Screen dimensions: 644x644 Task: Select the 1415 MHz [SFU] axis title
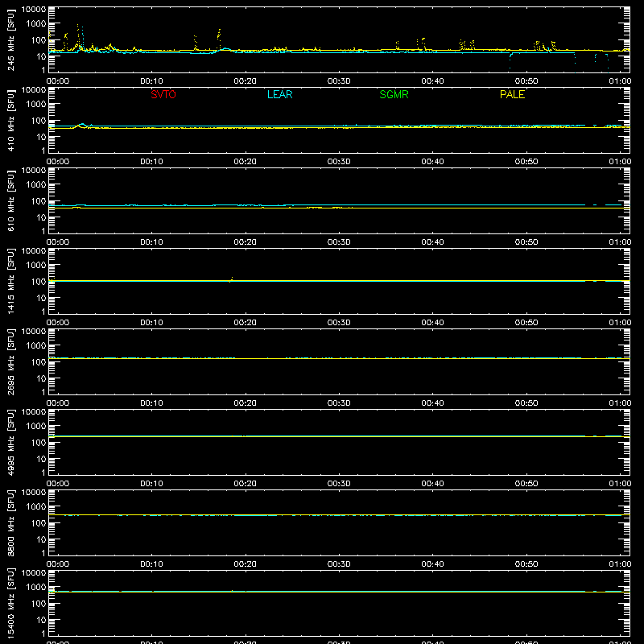click(10, 281)
